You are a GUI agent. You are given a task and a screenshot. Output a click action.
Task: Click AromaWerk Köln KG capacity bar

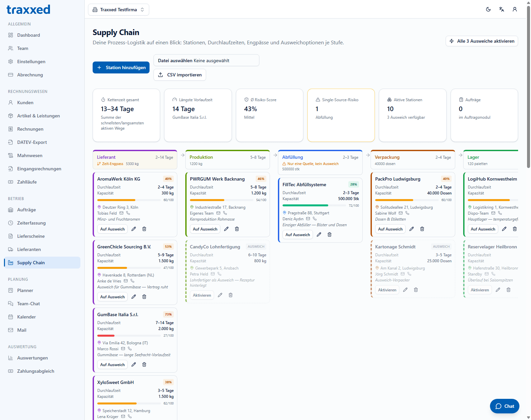tap(129, 200)
